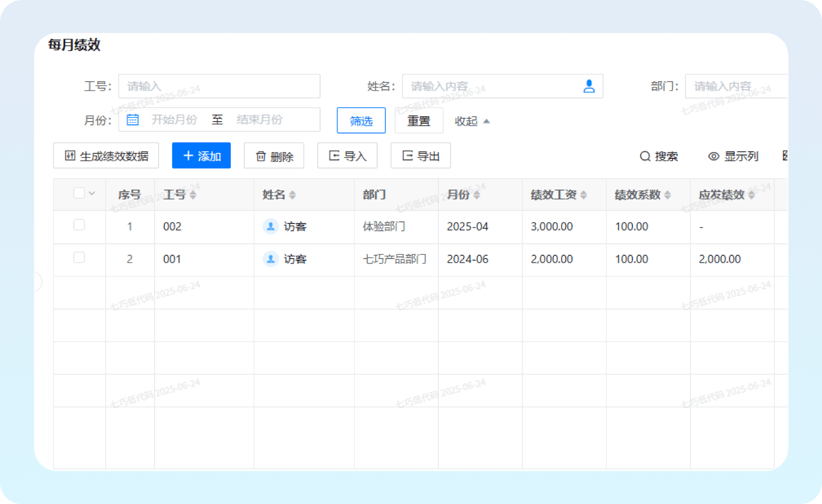Sort by 月份 column arrows
This screenshot has width=822, height=504.
[x=477, y=195]
